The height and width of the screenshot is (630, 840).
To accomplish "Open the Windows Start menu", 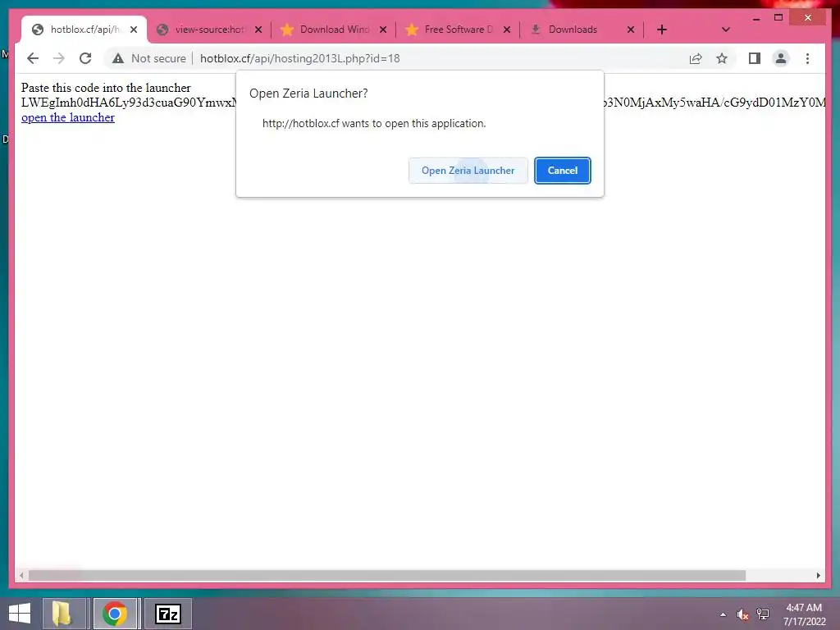I will (20, 614).
